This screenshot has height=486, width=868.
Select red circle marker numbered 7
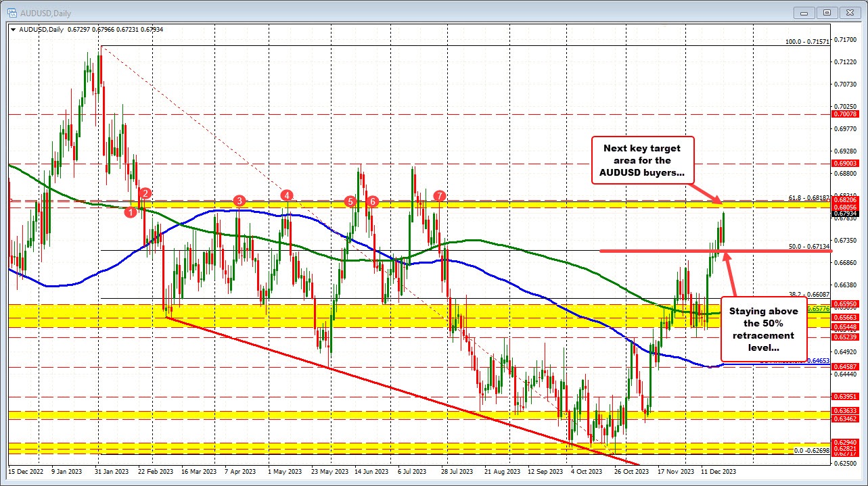click(438, 196)
